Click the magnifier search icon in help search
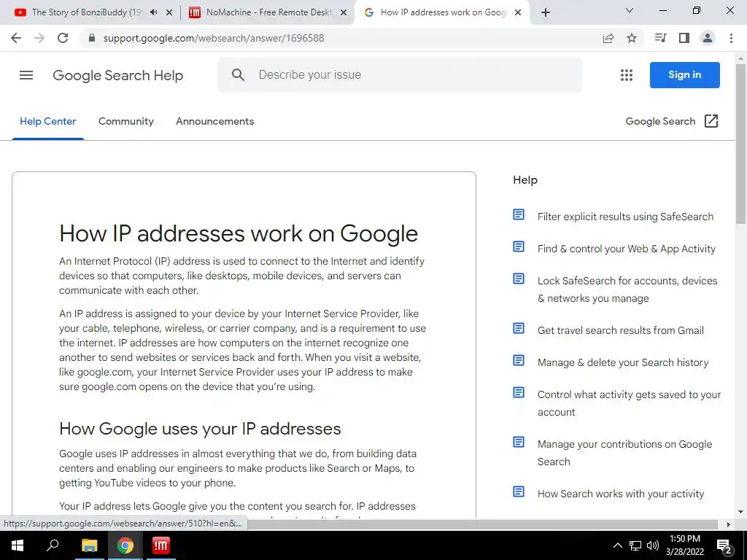 coord(239,75)
